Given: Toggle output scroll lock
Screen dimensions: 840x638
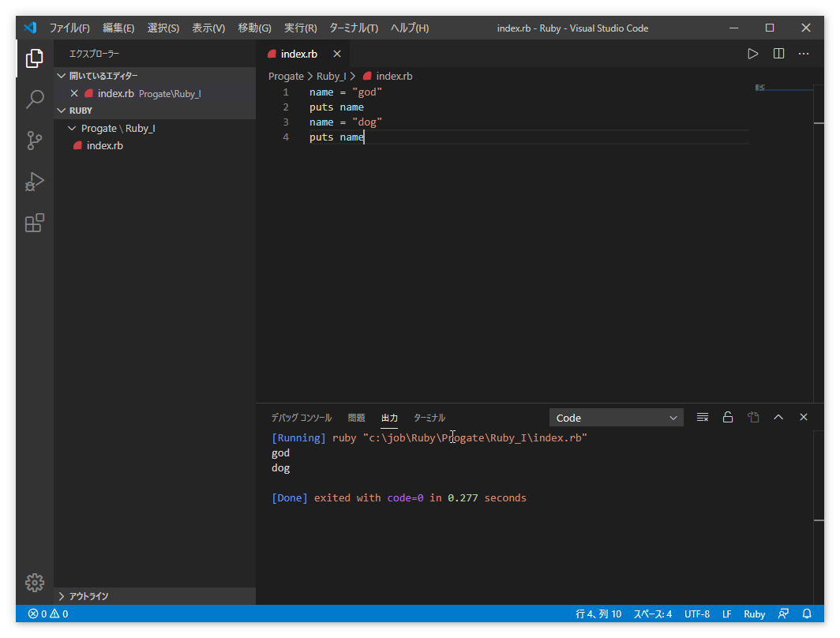Looking at the screenshot, I should (728, 418).
